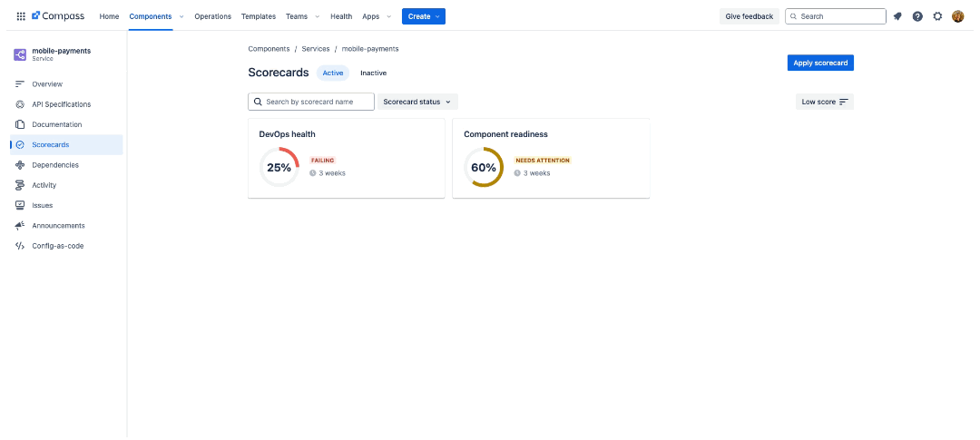Open the Operations menu item
The image size is (980, 440).
tap(212, 16)
